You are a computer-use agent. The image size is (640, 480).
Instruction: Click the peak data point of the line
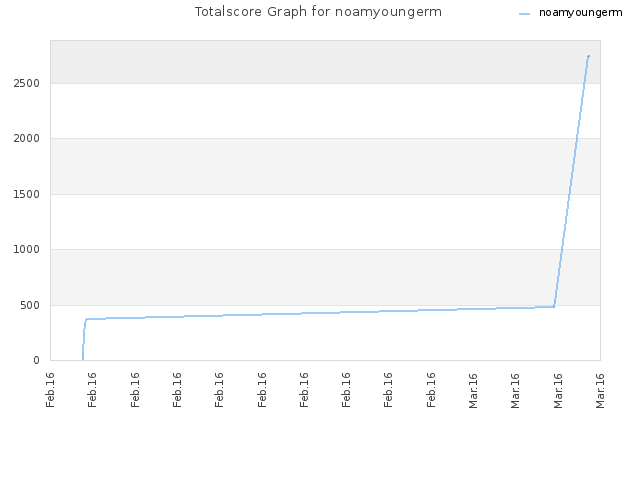589,56
